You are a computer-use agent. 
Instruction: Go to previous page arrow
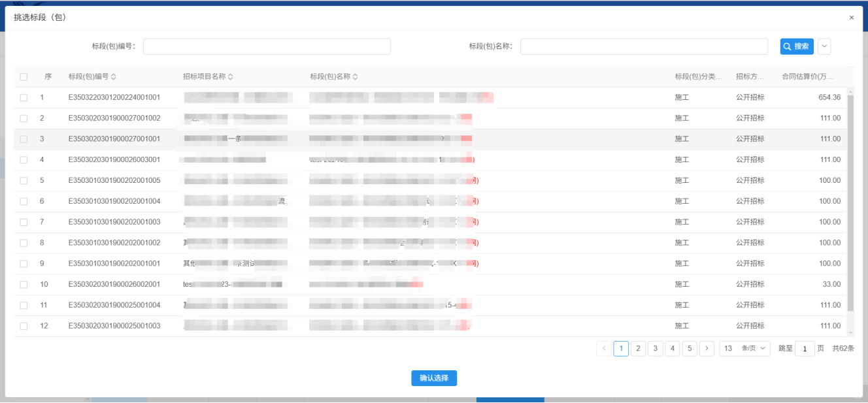604,349
